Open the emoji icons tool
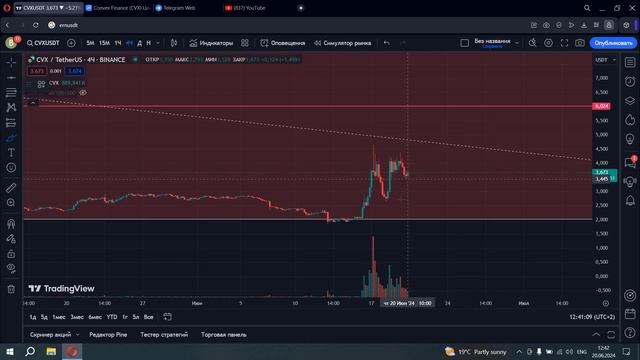The image size is (640, 360). click(11, 168)
